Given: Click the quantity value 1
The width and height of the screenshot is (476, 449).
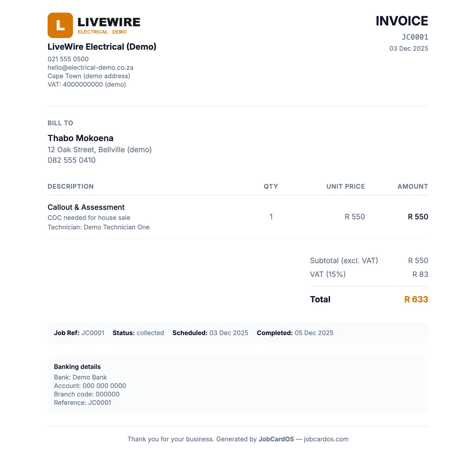Looking at the screenshot, I should (x=271, y=217).
